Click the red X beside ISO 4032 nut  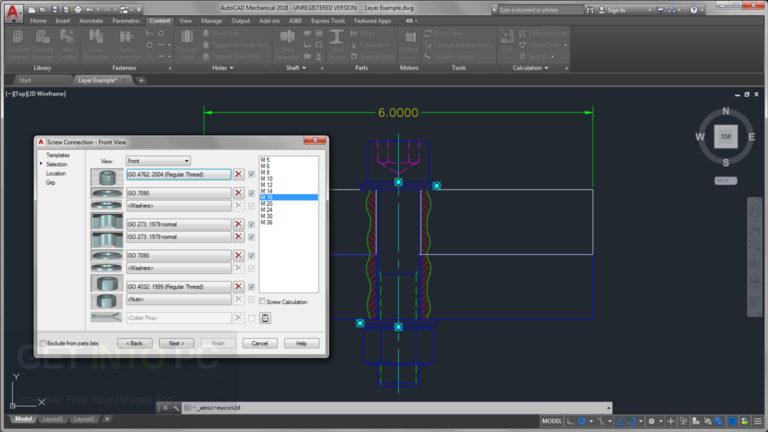[239, 287]
